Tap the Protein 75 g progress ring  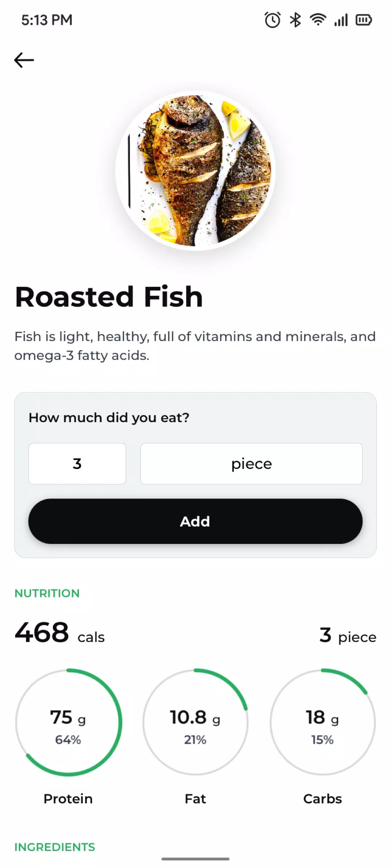pyautogui.click(x=68, y=722)
